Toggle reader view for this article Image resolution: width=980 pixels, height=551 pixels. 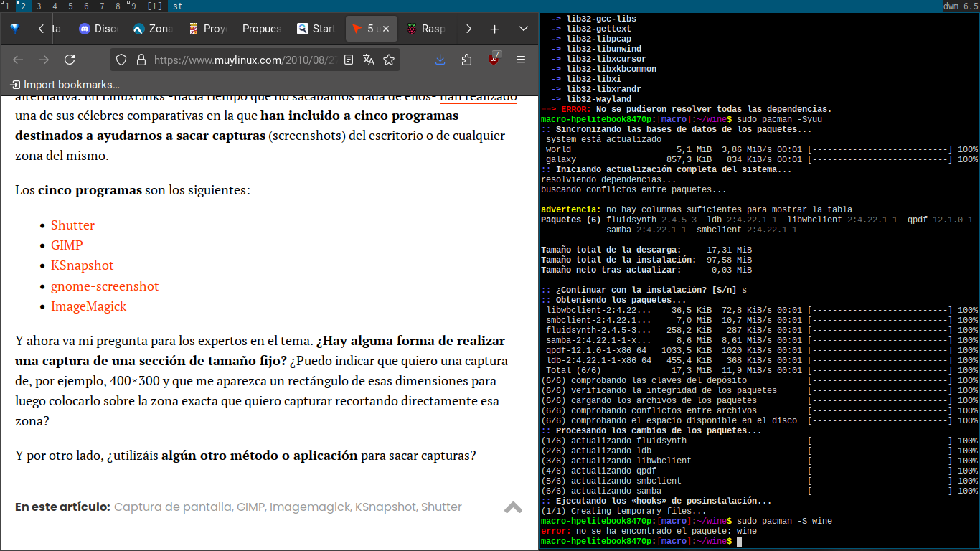(x=349, y=60)
